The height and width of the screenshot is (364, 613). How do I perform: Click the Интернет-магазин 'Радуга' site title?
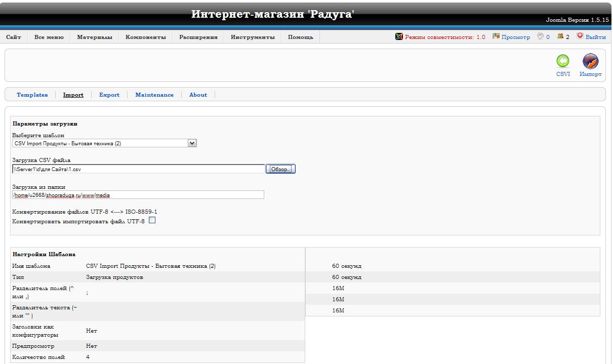tap(272, 14)
